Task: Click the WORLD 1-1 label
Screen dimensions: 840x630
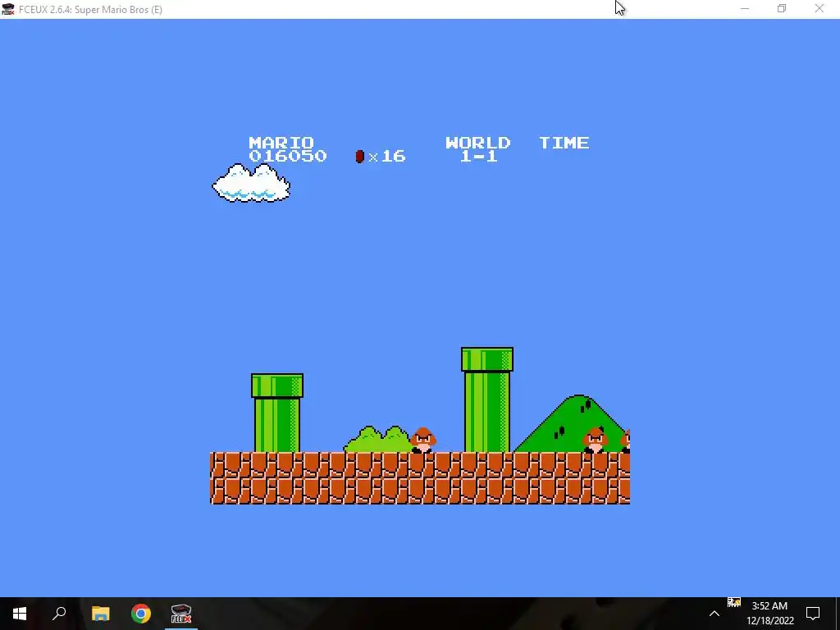Action: coord(478,149)
